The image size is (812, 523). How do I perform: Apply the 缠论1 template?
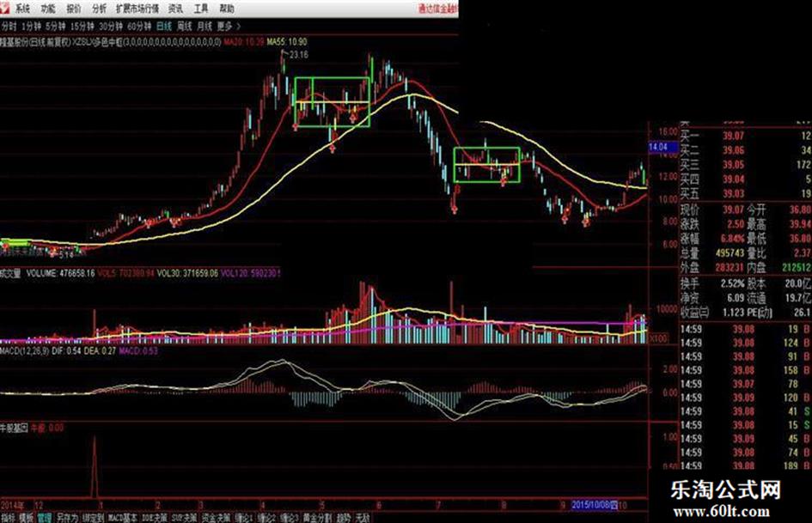(x=243, y=518)
